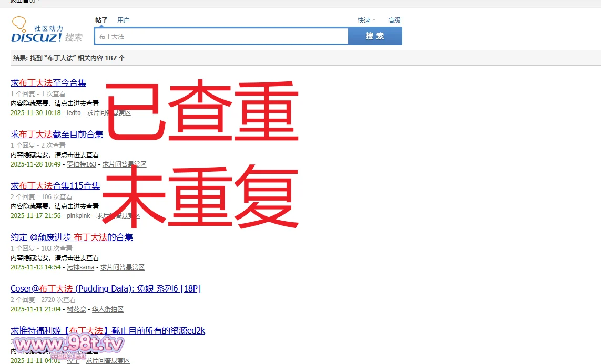Open the Coser@布丁大法 Pudding Dafa post
601x364 pixels.
coord(105,288)
